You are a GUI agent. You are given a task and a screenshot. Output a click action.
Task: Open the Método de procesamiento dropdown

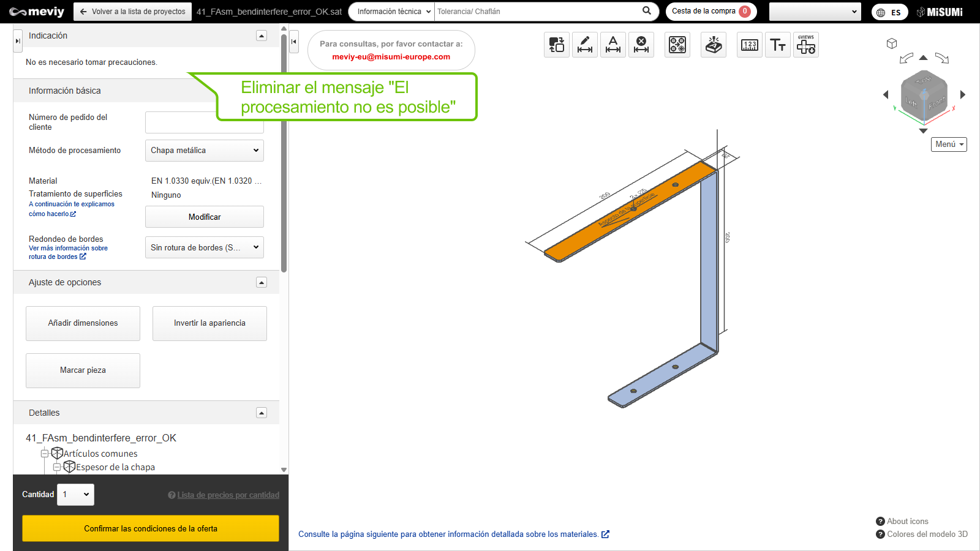tap(204, 151)
